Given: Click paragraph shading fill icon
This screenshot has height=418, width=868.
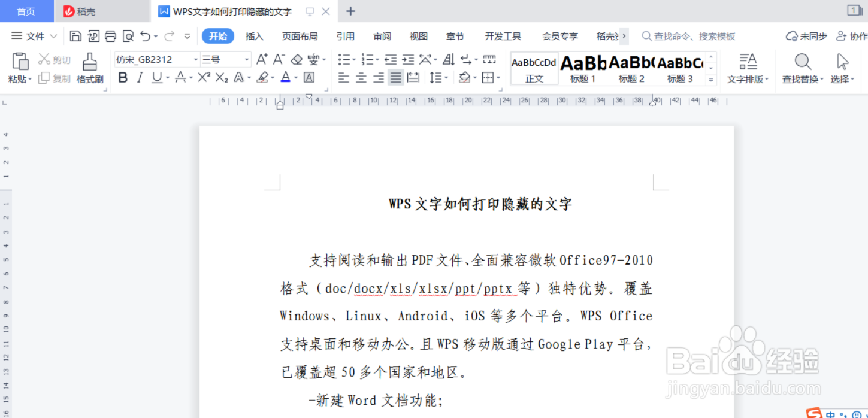Looking at the screenshot, I should pyautogui.click(x=465, y=77).
